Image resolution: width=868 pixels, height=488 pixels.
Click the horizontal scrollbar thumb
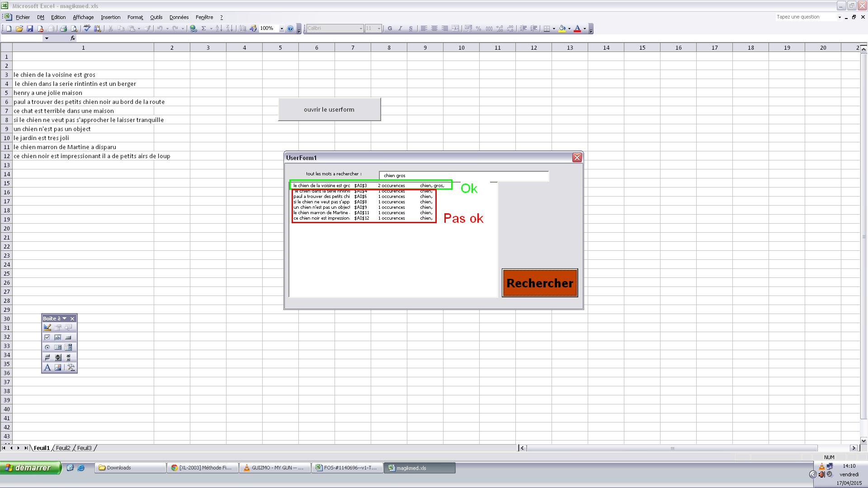[x=672, y=448]
